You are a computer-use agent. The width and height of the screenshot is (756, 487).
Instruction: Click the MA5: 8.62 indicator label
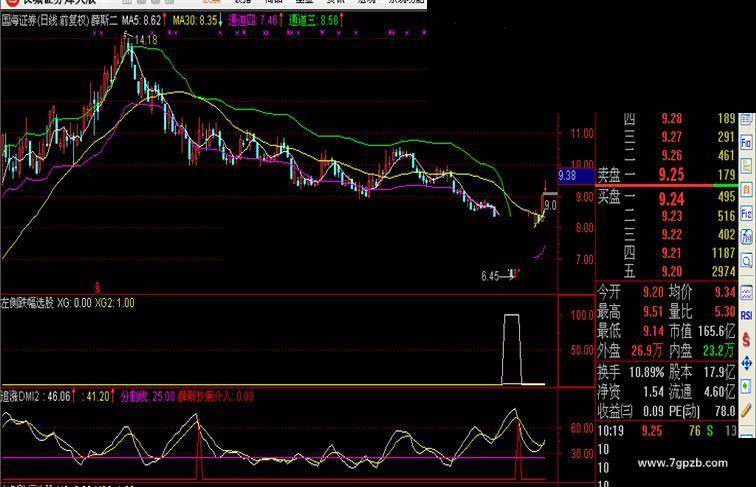[x=141, y=20]
